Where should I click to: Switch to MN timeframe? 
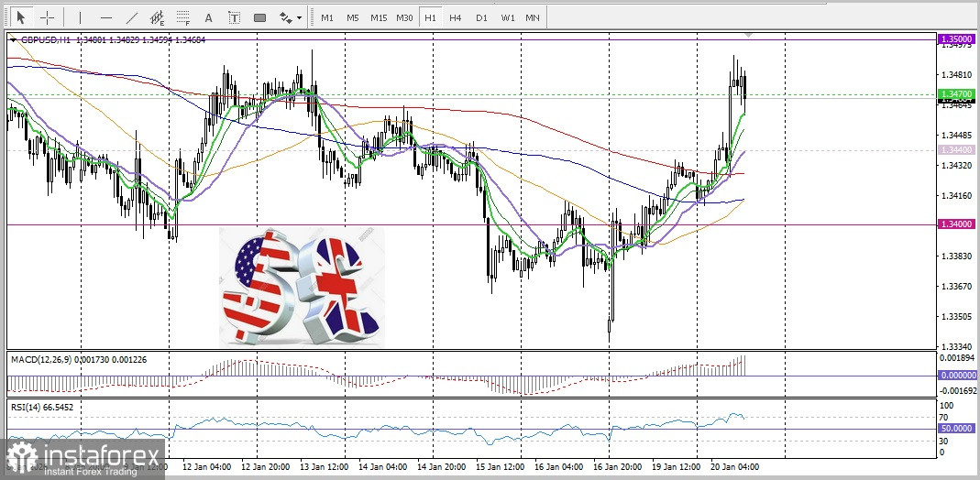(533, 17)
